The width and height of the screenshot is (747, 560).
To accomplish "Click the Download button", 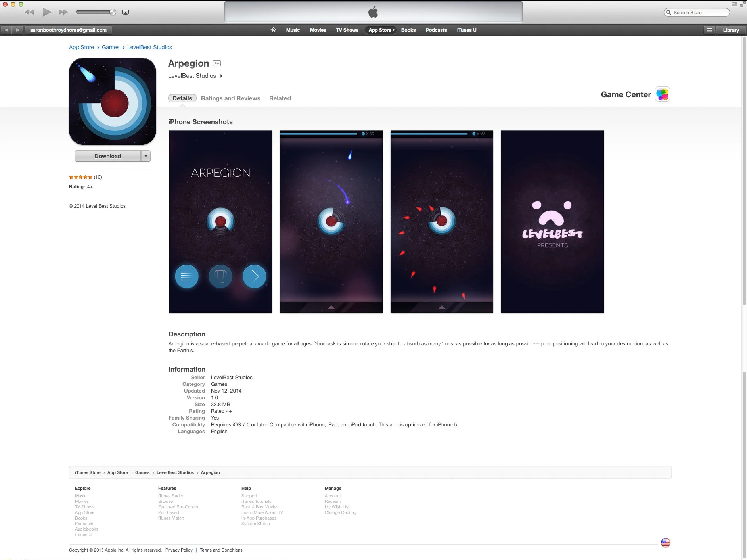I will (x=108, y=156).
